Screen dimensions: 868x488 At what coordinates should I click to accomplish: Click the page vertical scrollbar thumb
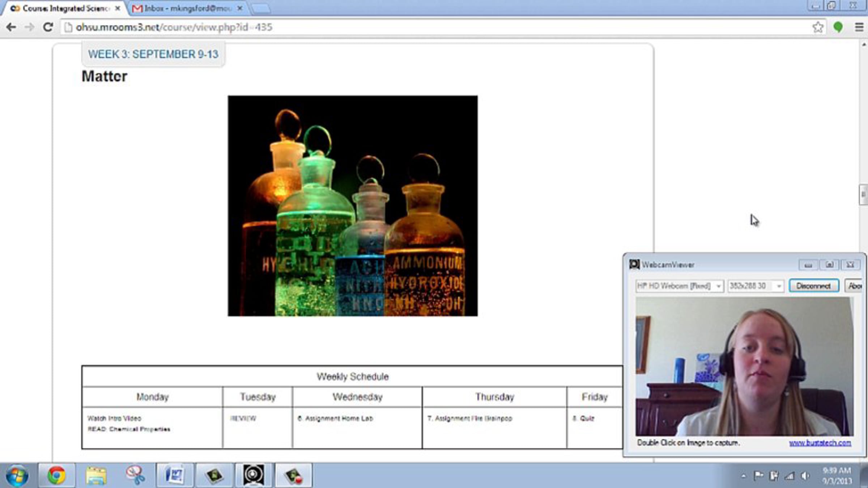pyautogui.click(x=863, y=194)
